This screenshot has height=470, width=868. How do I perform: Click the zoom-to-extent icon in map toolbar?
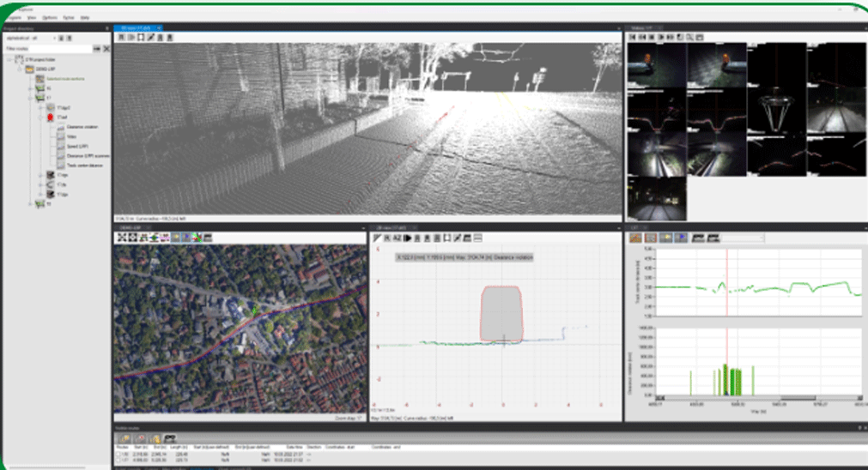click(x=122, y=238)
